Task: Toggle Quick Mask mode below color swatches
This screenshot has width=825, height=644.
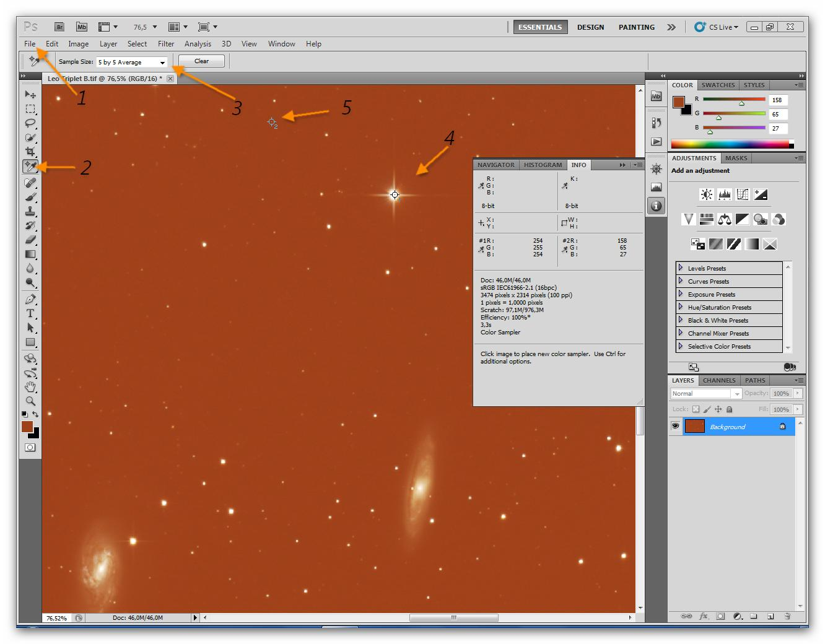Action: [30, 447]
